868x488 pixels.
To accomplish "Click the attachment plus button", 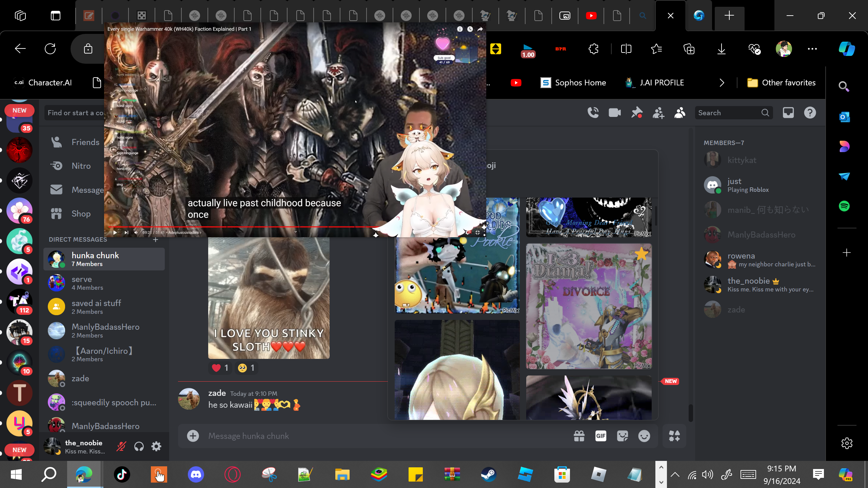I will click(x=193, y=436).
